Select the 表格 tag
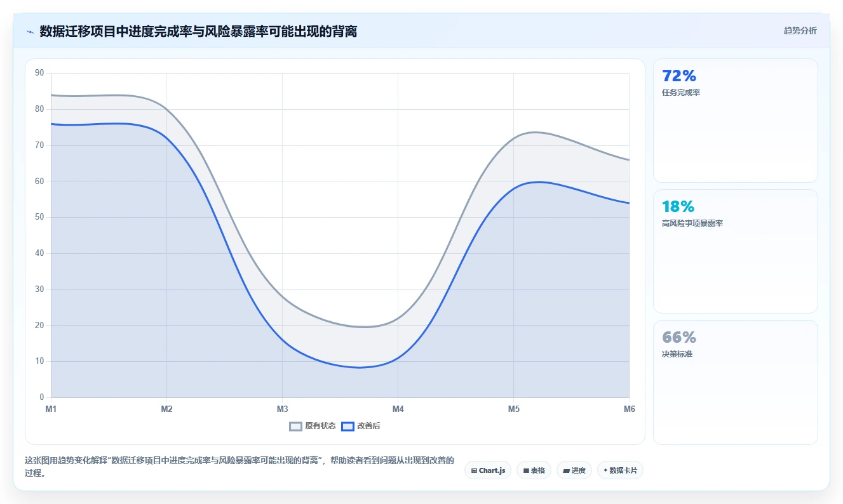This screenshot has width=843, height=504. [x=534, y=470]
